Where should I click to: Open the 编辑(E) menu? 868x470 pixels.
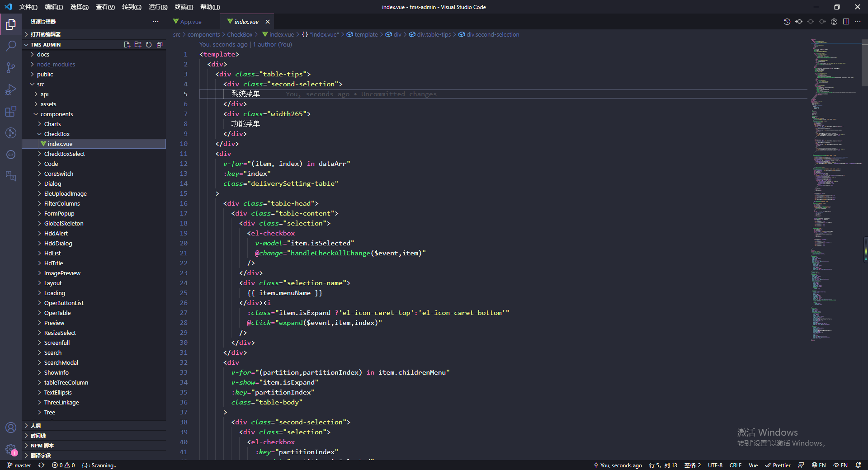pyautogui.click(x=54, y=7)
